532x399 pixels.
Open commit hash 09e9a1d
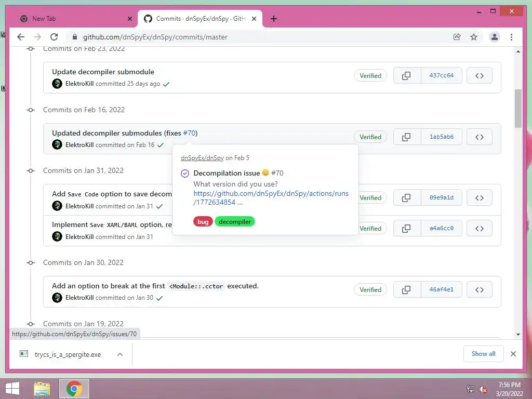coord(442,198)
